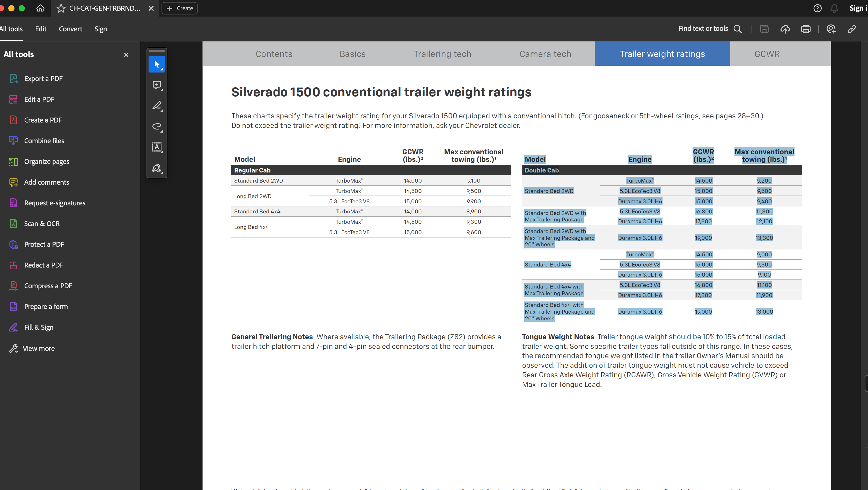Star the CH-CAT-GEN document tab

tap(61, 9)
